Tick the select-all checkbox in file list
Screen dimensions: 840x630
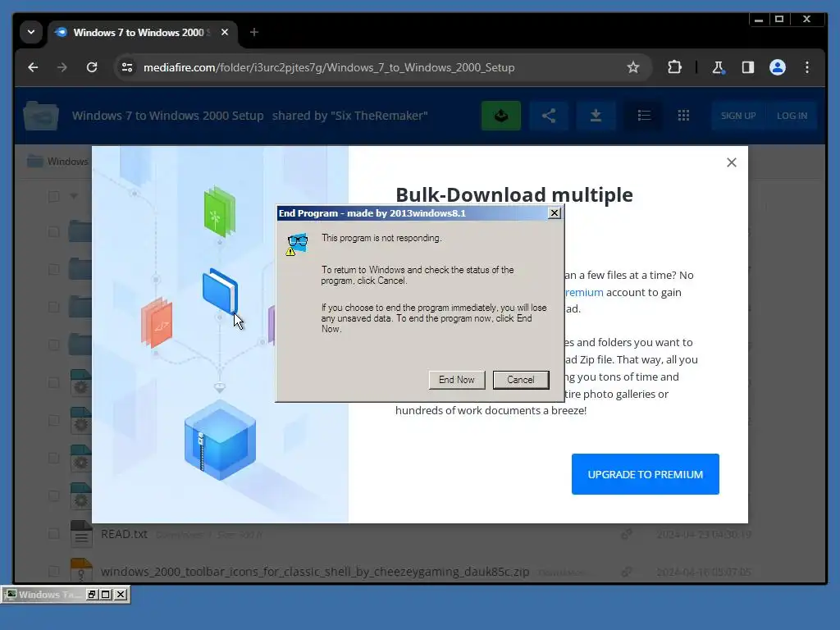click(53, 196)
